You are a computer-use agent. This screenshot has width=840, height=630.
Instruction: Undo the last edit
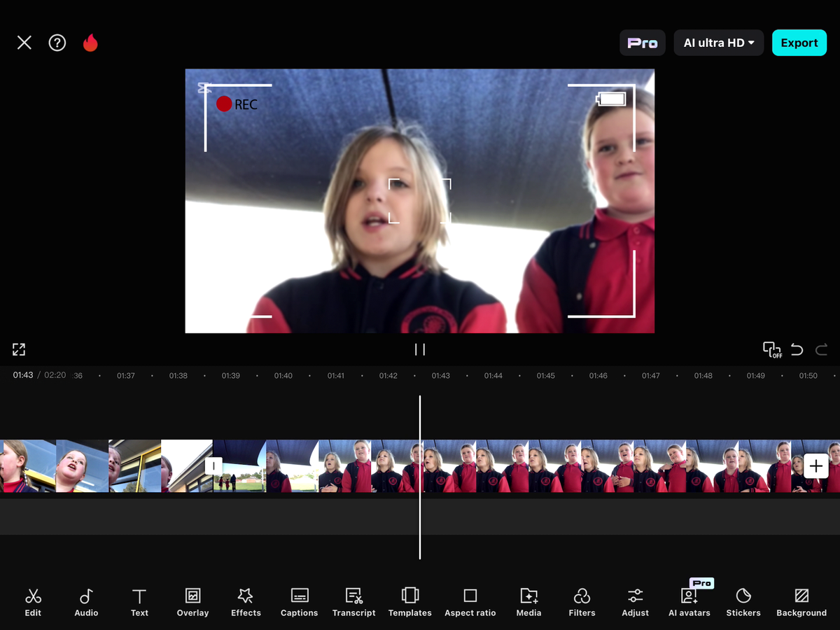797,349
